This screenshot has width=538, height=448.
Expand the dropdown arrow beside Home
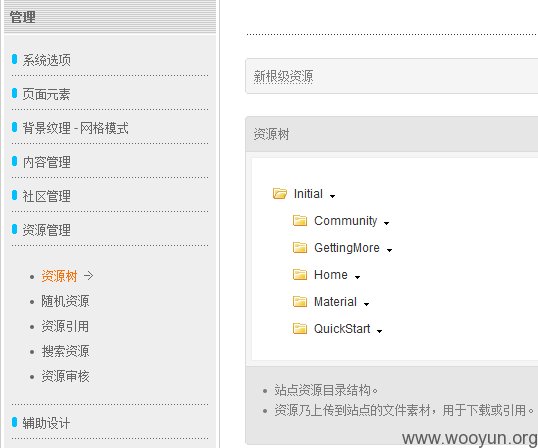(357, 277)
